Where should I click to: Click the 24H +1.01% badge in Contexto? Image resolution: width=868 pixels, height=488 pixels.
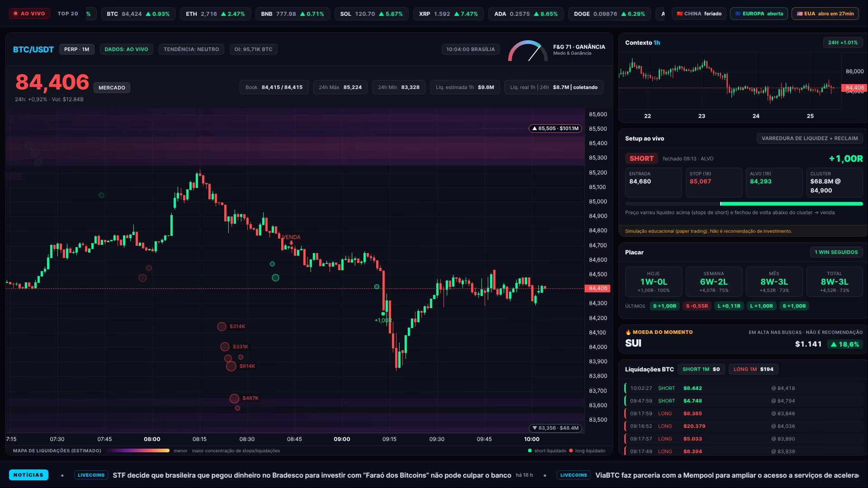click(843, 42)
